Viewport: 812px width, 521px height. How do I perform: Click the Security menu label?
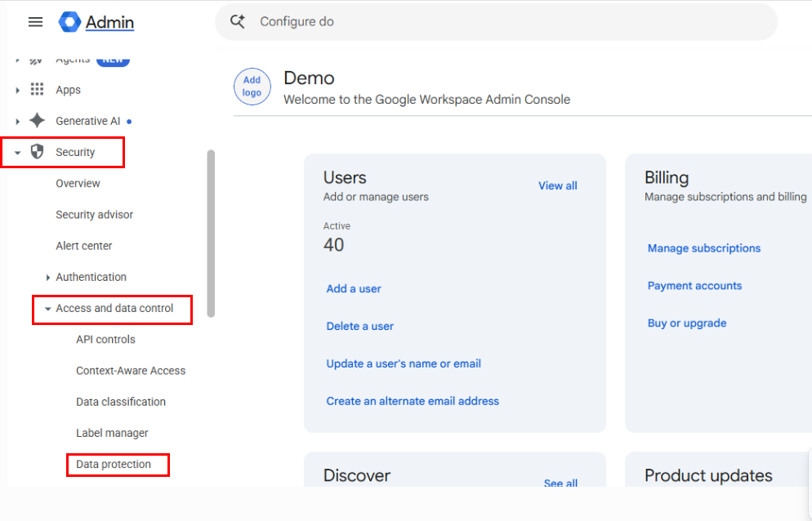[x=75, y=152]
